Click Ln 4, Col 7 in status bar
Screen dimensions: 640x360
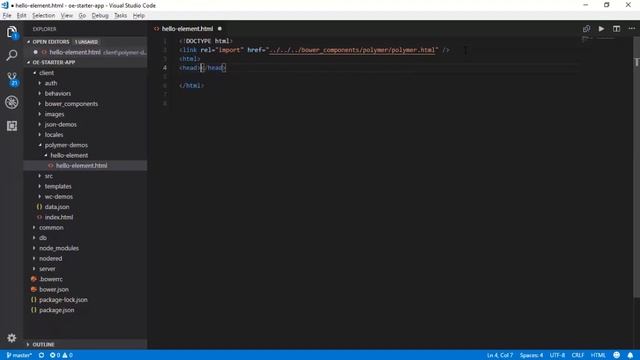500,355
